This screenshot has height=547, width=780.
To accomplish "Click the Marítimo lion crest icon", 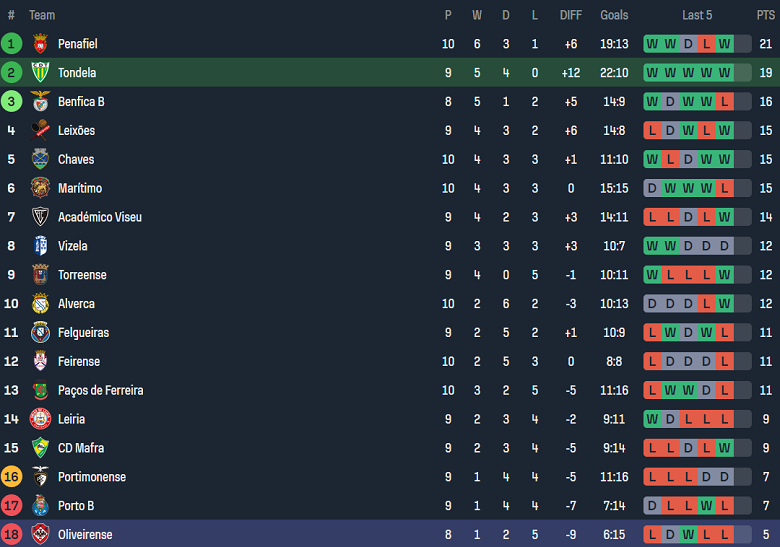I will (40, 188).
